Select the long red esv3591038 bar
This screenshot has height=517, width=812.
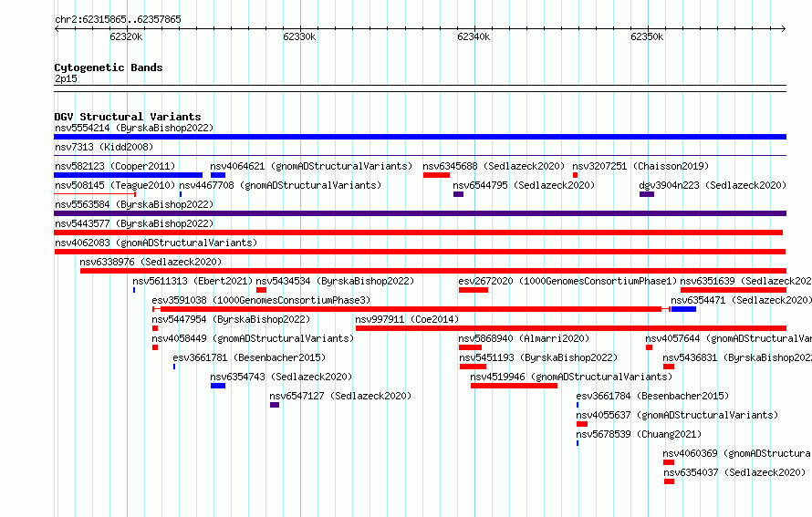pyautogui.click(x=411, y=309)
